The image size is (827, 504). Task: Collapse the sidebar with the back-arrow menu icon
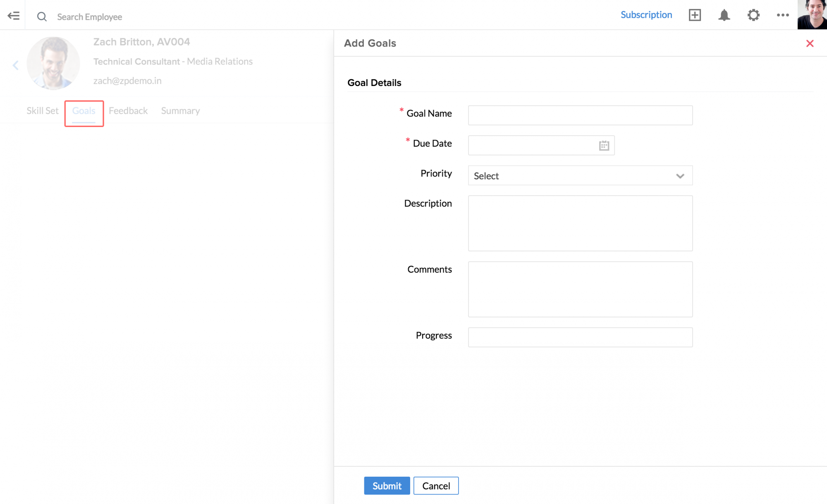point(13,16)
